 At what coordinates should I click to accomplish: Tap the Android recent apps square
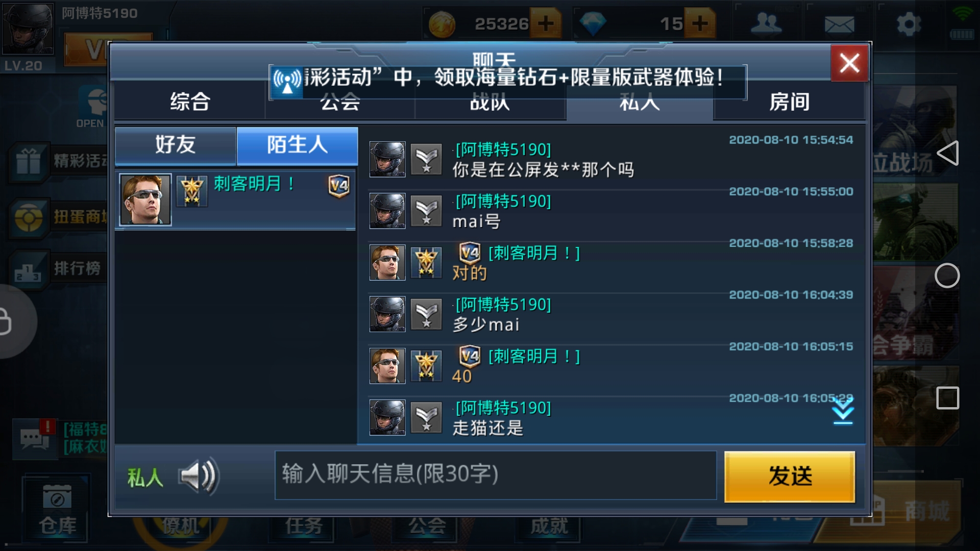pos(948,398)
